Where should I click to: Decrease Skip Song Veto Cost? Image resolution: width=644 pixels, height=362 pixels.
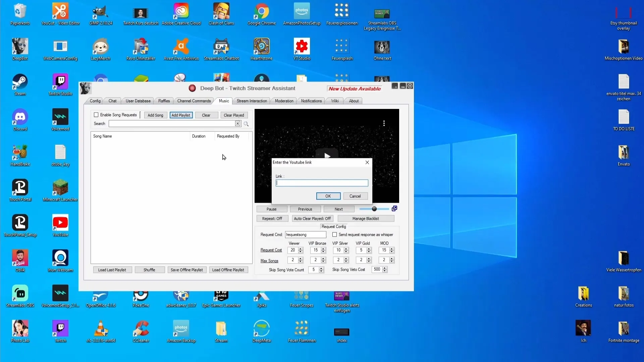(x=385, y=271)
